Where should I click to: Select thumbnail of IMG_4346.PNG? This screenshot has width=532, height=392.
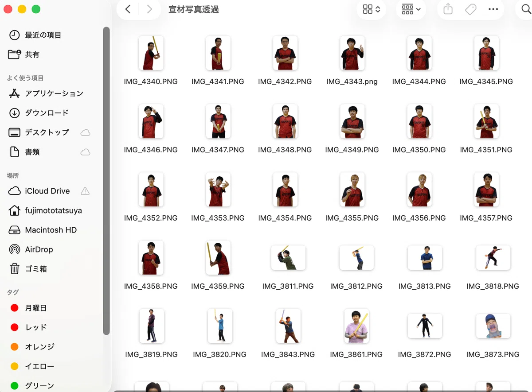[x=151, y=121]
